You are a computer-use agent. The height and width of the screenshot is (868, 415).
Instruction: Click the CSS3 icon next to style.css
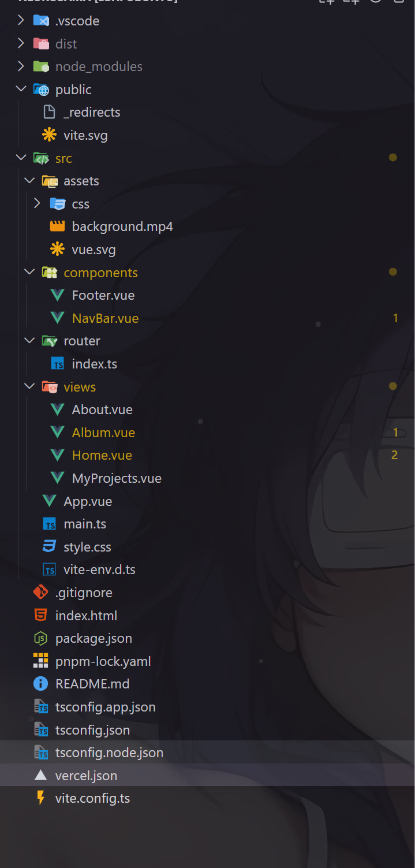(x=49, y=546)
